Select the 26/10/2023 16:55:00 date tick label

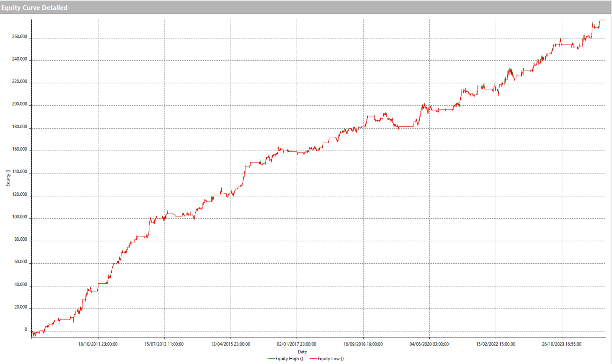click(x=562, y=344)
